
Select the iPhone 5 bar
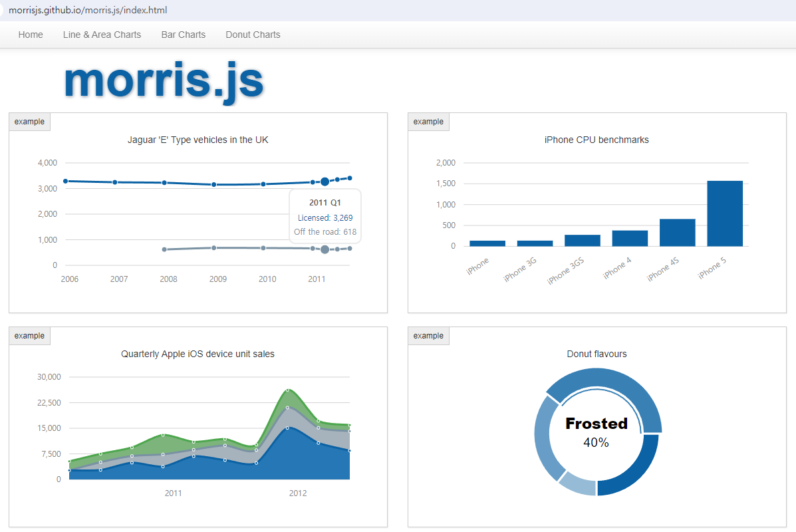pos(724,213)
